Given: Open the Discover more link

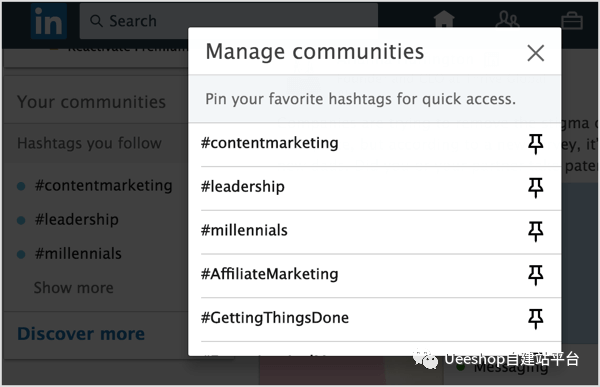Looking at the screenshot, I should [81, 333].
